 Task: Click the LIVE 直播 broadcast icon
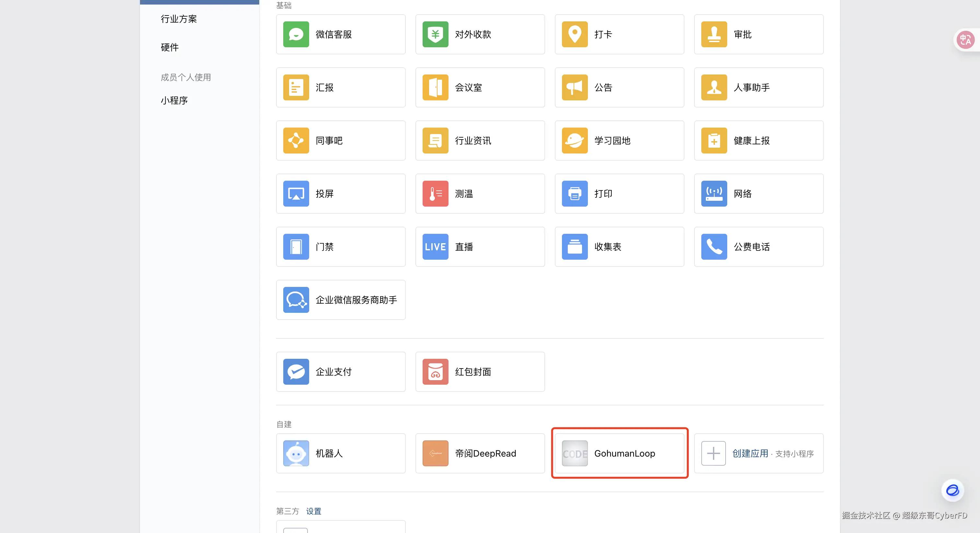tap(435, 247)
